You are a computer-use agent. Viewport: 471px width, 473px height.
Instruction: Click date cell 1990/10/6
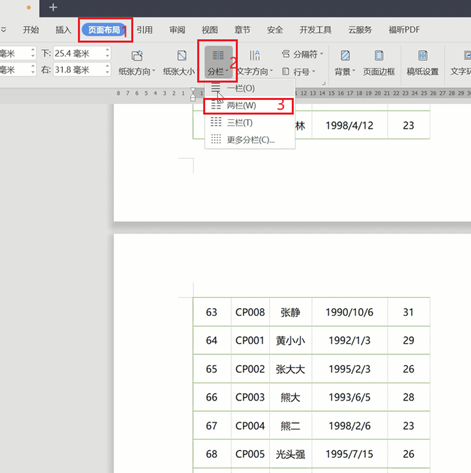349,312
